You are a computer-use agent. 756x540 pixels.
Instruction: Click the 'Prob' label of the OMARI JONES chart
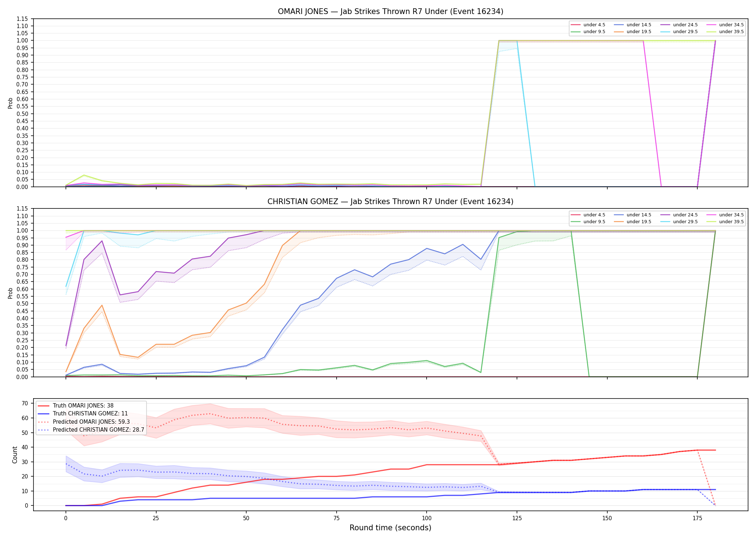tap(10, 103)
